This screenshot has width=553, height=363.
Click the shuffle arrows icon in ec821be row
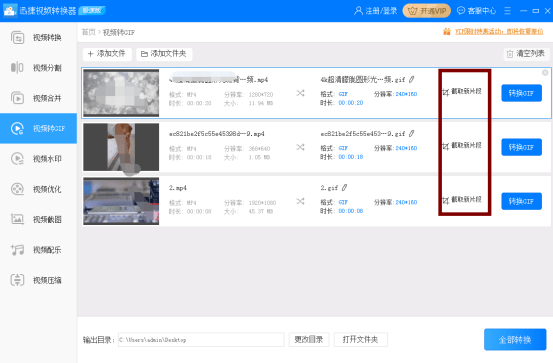pos(300,147)
